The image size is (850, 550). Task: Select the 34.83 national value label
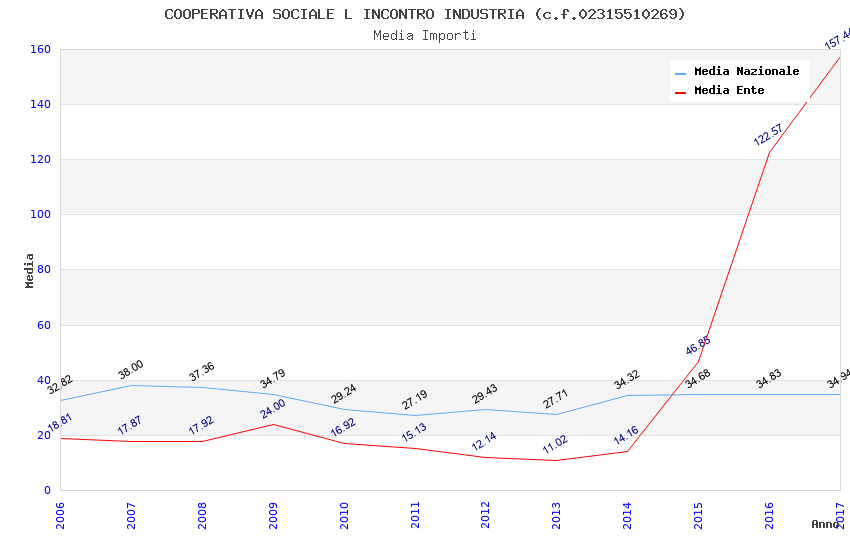click(x=769, y=378)
